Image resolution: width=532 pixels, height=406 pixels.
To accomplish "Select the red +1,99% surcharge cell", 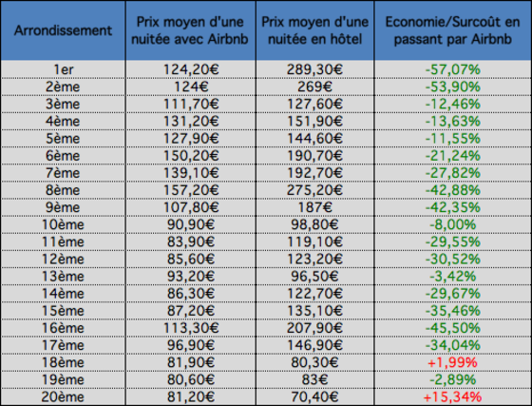I will click(x=453, y=362).
